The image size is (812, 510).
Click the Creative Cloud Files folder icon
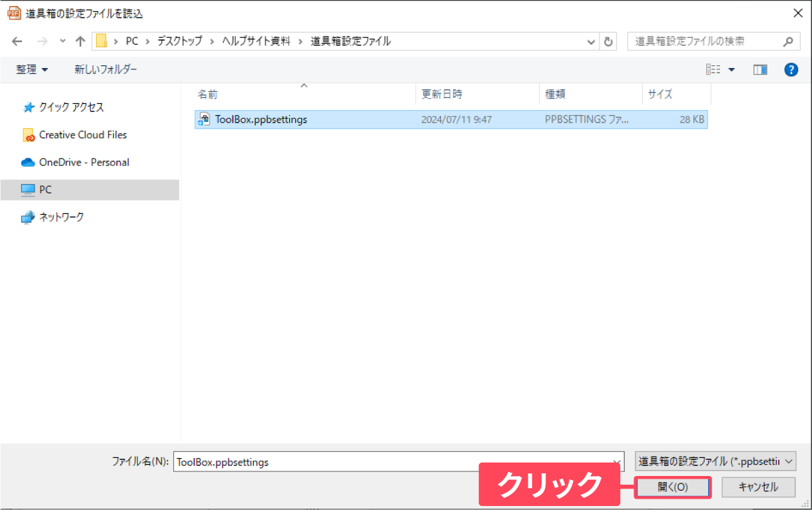(x=29, y=135)
